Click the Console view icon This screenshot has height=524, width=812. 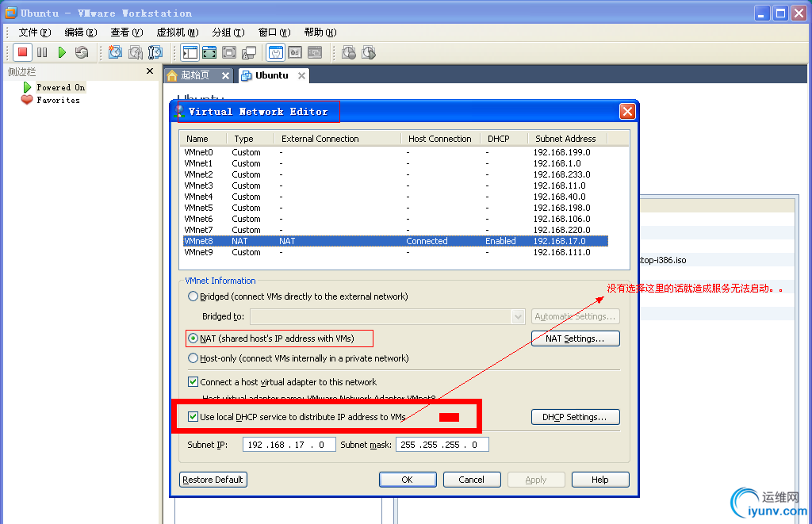(x=315, y=52)
